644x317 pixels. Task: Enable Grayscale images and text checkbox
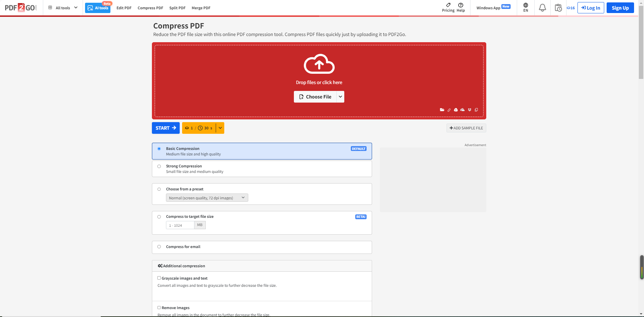point(159,278)
